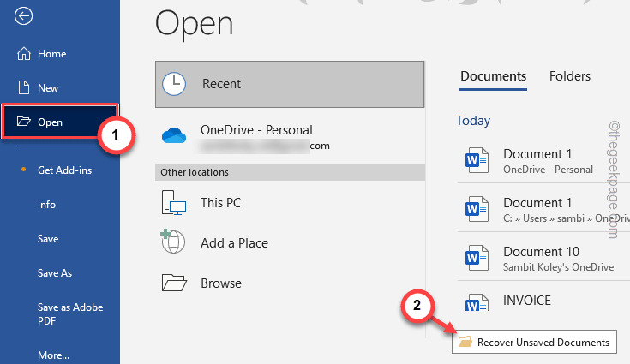This screenshot has width=630, height=364.
Task: Select the Open label in the sidebar
Action: coord(50,122)
